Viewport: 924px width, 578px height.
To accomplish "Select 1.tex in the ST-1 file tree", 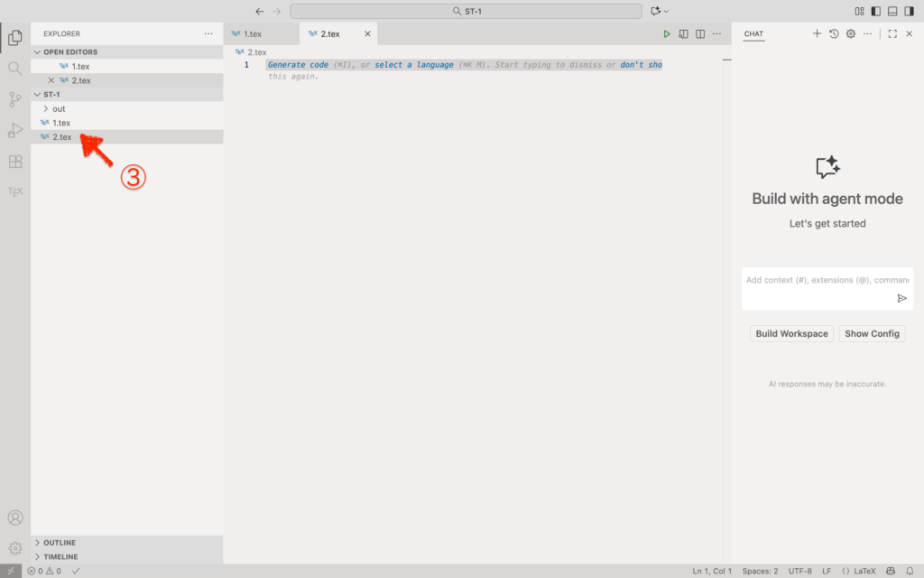I will point(61,123).
